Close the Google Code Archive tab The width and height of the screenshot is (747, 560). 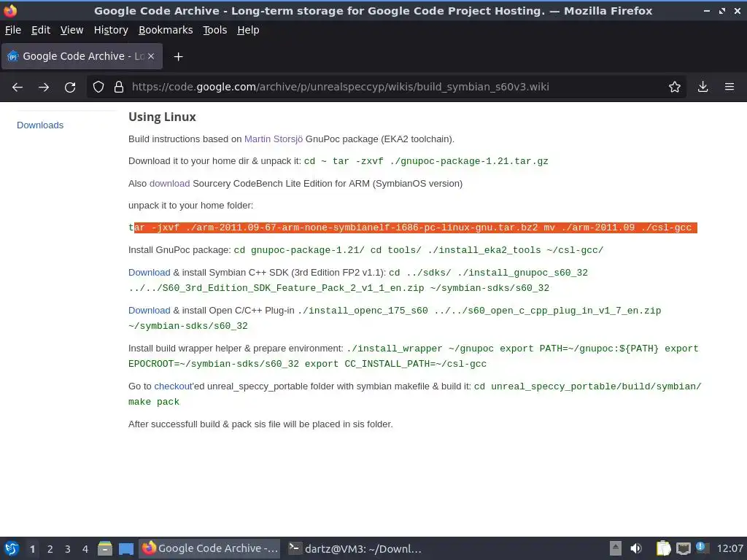coord(151,56)
